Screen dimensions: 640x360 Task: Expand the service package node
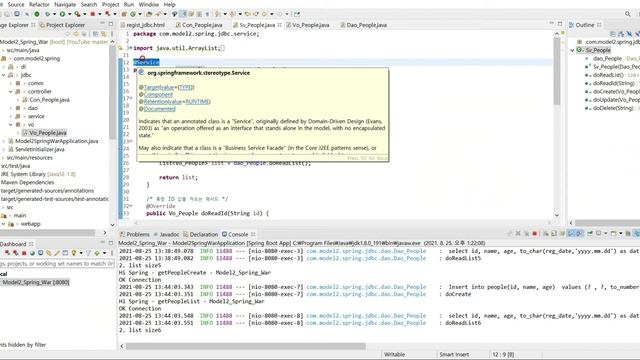(11, 116)
